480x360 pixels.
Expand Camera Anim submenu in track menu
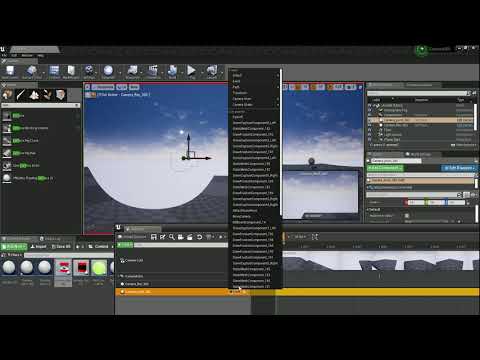(255, 99)
